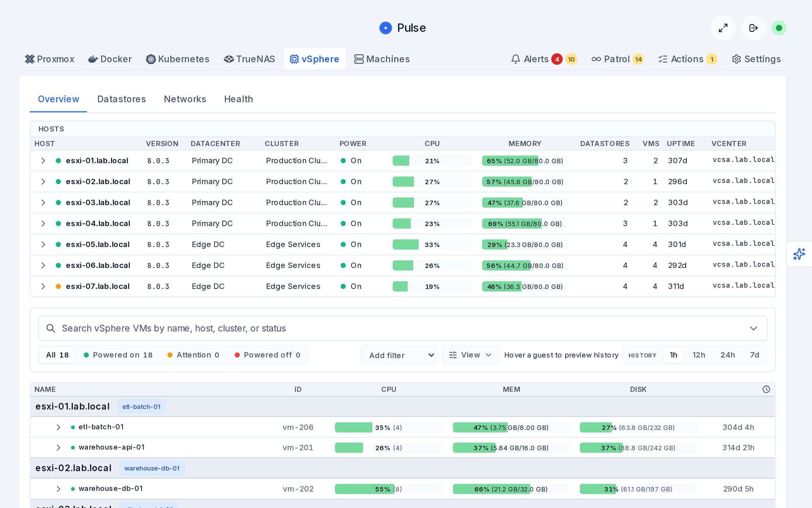812x508 pixels.
Task: Click the red 4 alerts badge
Action: click(x=557, y=59)
